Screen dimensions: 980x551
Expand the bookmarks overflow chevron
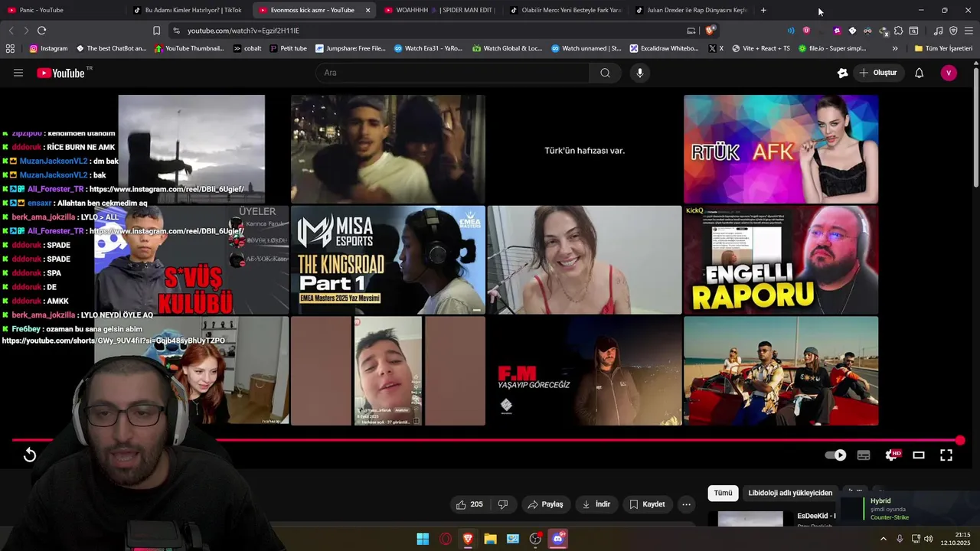point(895,48)
